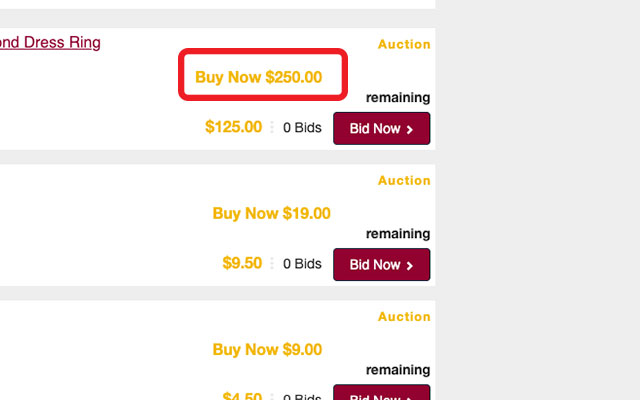
Task: Click the chevron arrow on $125.00 Bid Now
Action: point(410,129)
